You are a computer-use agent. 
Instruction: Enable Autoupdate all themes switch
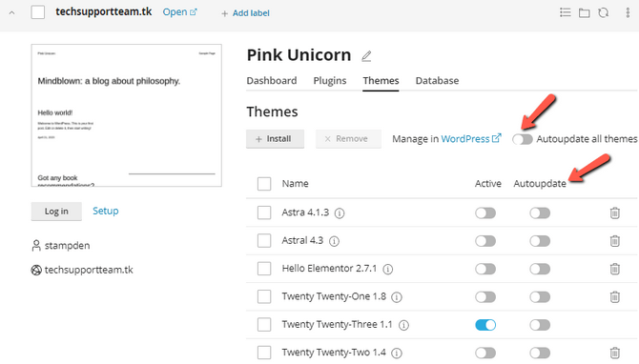(x=523, y=139)
